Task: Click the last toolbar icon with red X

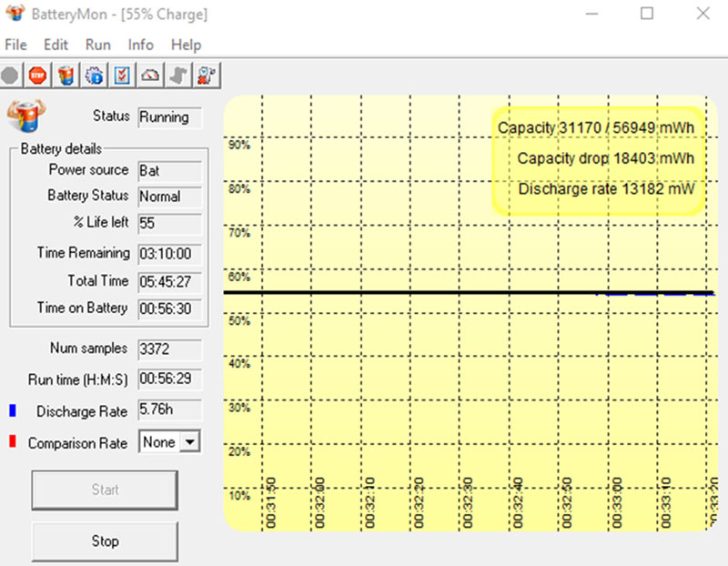Action: [x=206, y=76]
